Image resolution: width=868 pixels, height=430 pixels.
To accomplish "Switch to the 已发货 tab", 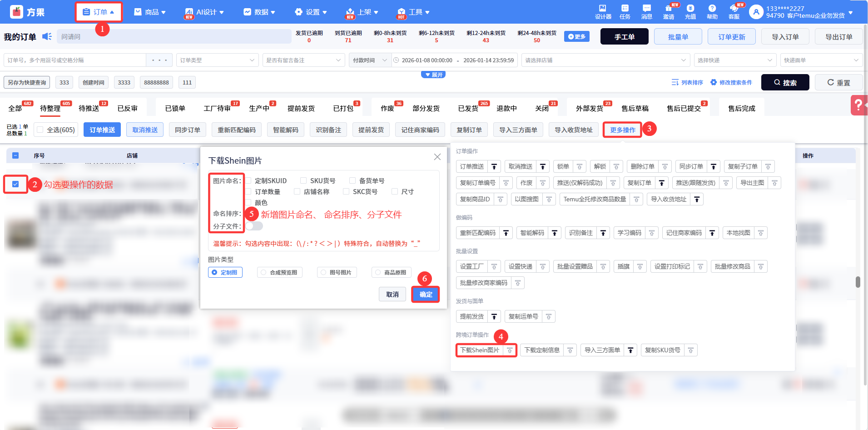I will [468, 108].
